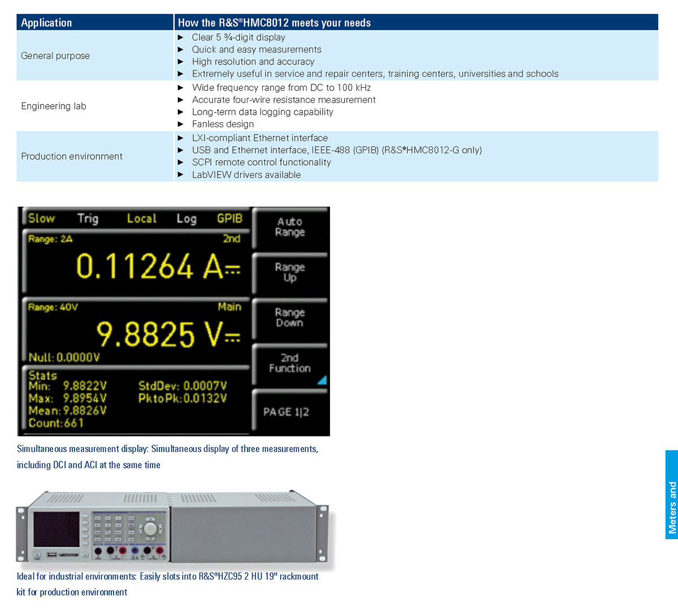Viewport: 678px width, 616px height.
Task: Select the "2nd" measurement label
Action: [x=232, y=238]
